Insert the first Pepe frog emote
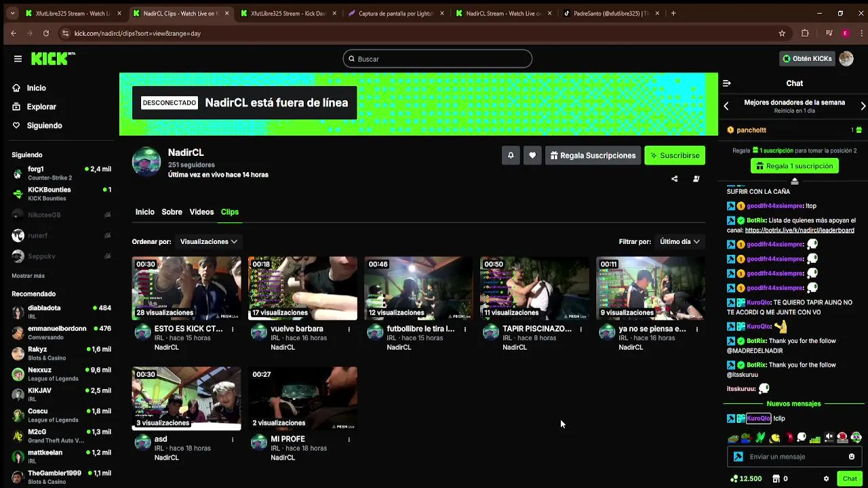Viewport: 868px width, 488px height. coord(733,438)
